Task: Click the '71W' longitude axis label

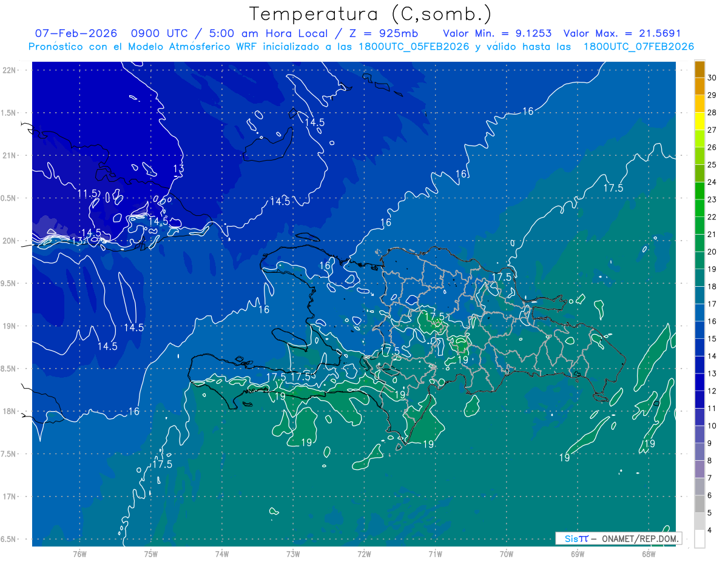Action: (435, 554)
